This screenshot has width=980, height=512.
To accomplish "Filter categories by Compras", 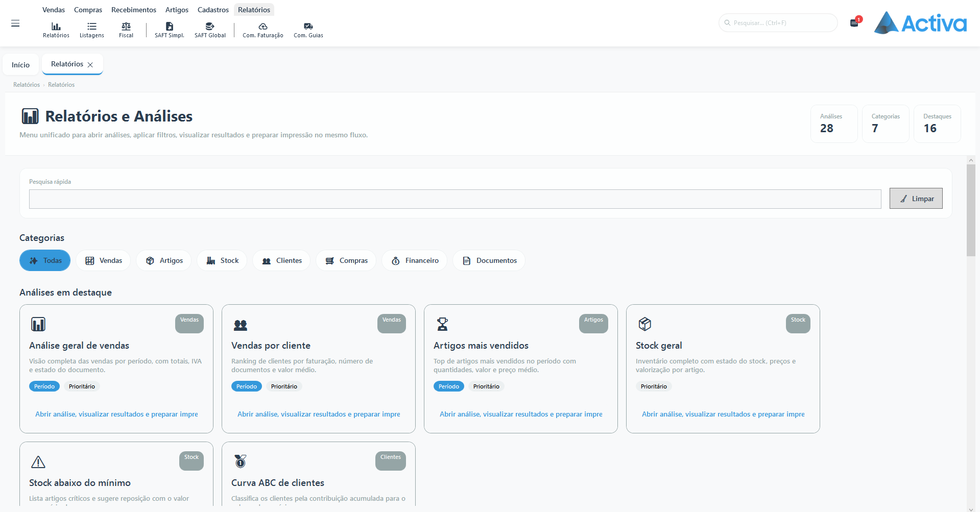I will (x=346, y=260).
